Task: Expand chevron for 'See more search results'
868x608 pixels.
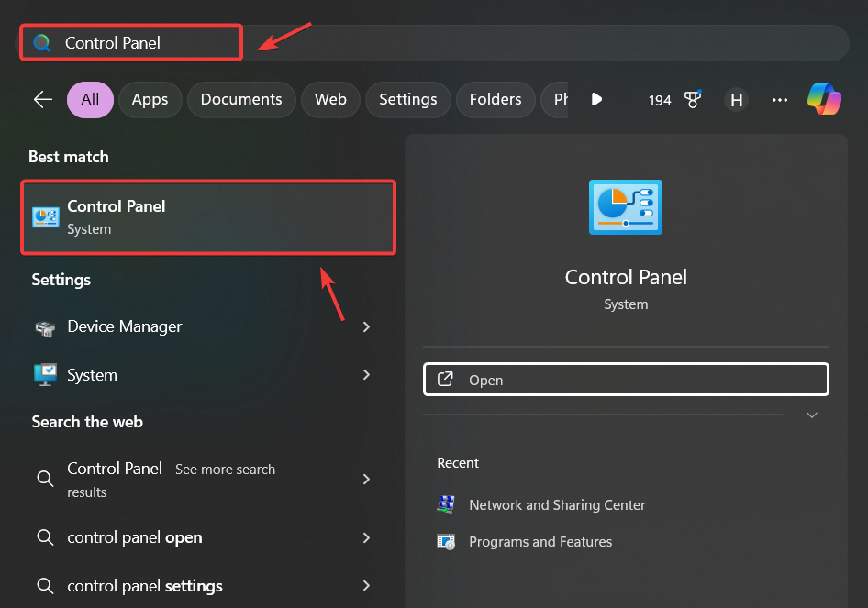Action: tap(366, 479)
